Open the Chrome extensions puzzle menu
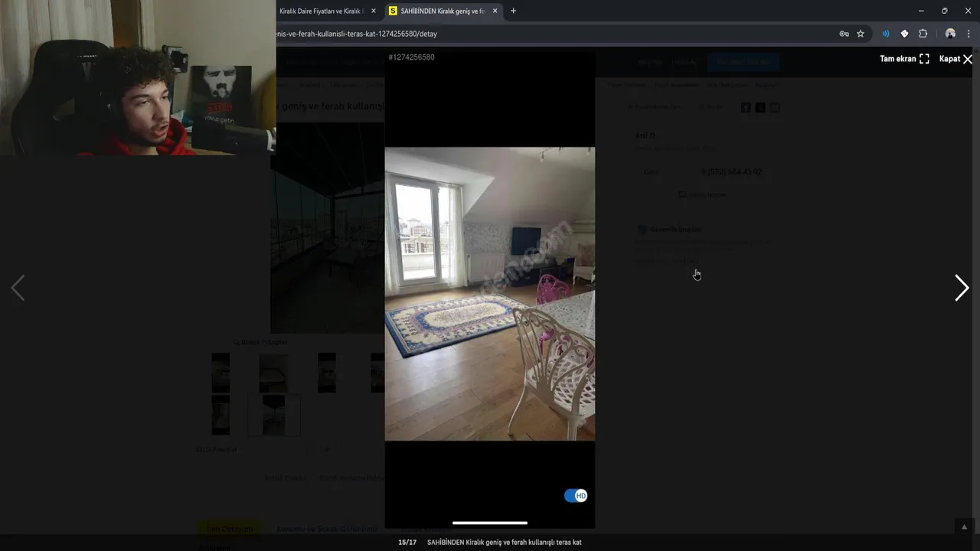This screenshot has height=551, width=980. 923,34
